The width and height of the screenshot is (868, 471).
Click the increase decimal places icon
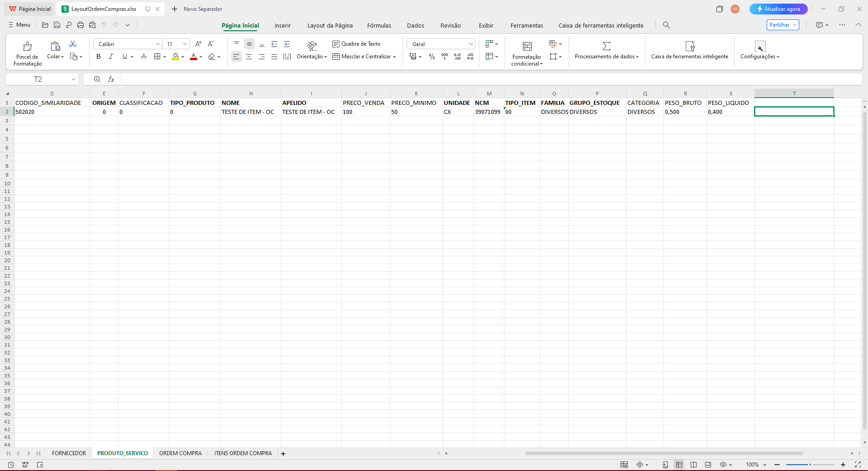point(457,57)
